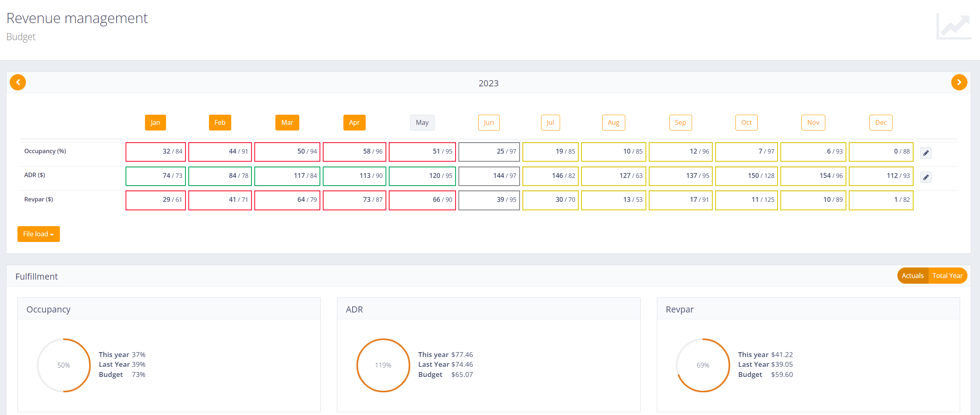
Task: Open the Oct month button
Action: coord(746,122)
